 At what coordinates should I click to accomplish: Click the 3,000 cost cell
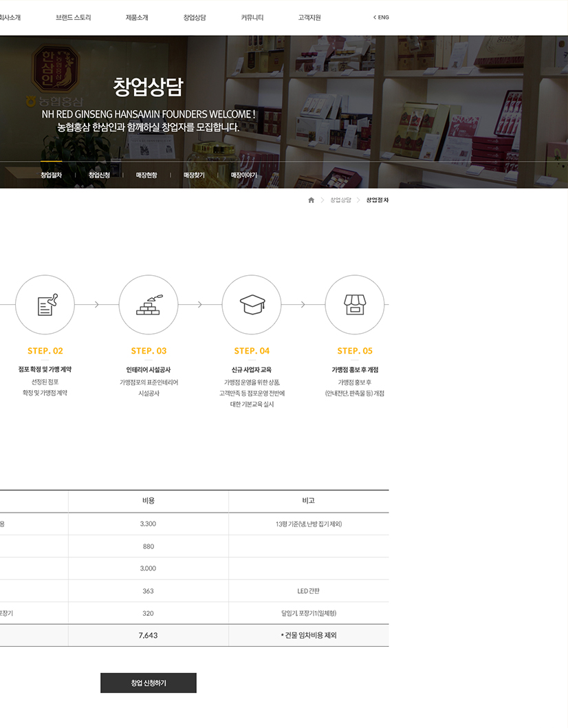click(149, 568)
